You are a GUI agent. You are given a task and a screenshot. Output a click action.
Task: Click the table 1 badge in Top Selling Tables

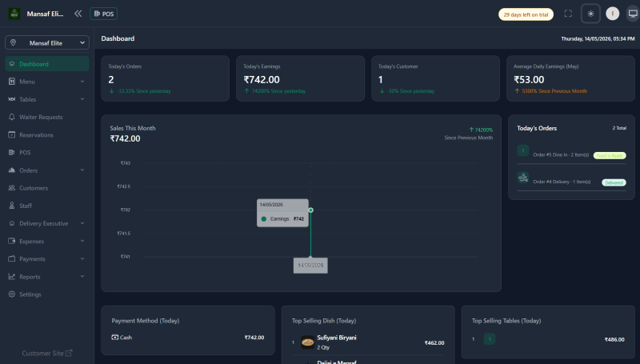[490, 338]
